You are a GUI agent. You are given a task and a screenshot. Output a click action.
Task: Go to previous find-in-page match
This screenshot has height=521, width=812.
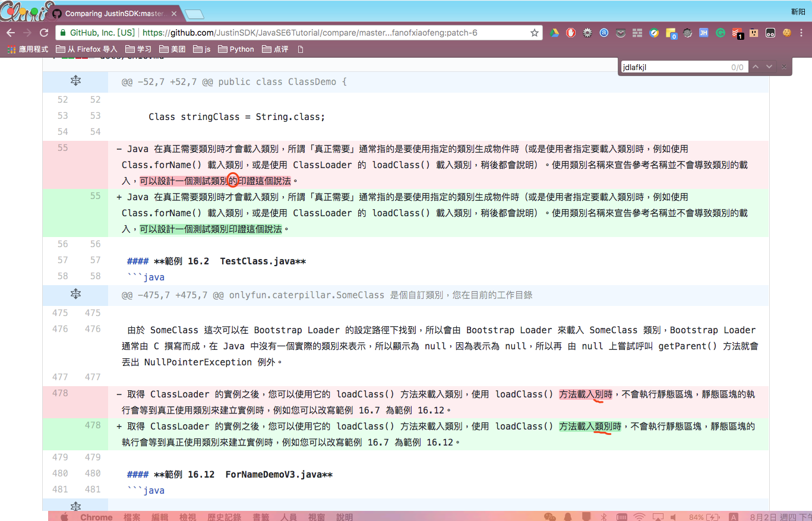point(756,67)
